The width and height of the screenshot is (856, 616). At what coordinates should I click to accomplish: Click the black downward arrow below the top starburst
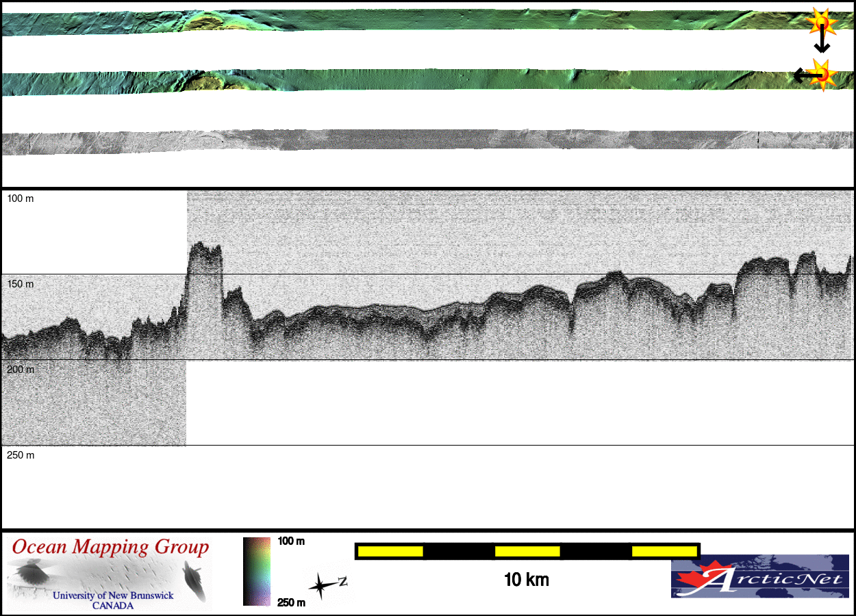tap(822, 44)
